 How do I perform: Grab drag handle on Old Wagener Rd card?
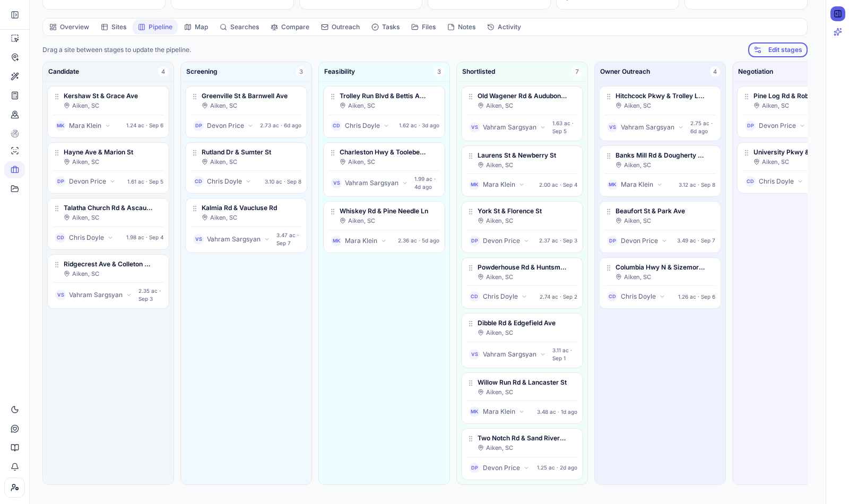pyautogui.click(x=471, y=97)
